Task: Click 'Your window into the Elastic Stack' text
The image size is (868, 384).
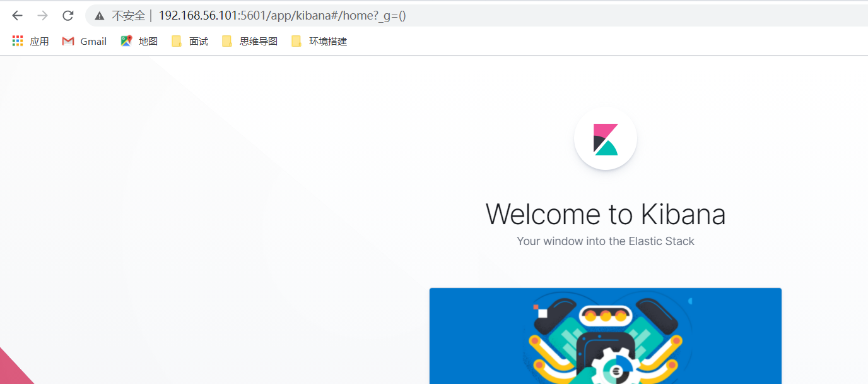Action: click(606, 241)
